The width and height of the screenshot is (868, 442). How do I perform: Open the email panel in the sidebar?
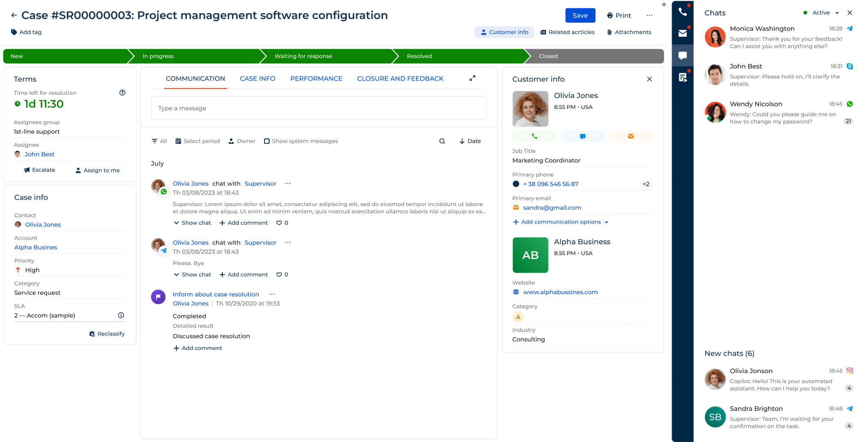tap(682, 34)
